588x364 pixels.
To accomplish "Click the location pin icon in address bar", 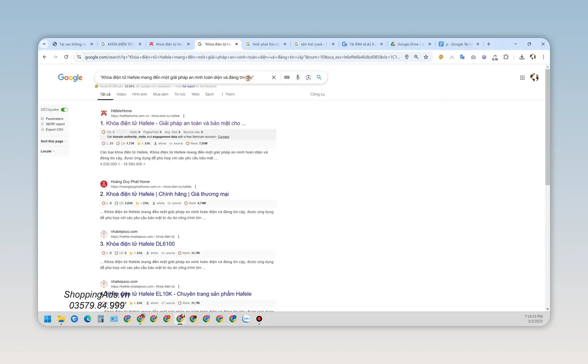I will coord(407,57).
